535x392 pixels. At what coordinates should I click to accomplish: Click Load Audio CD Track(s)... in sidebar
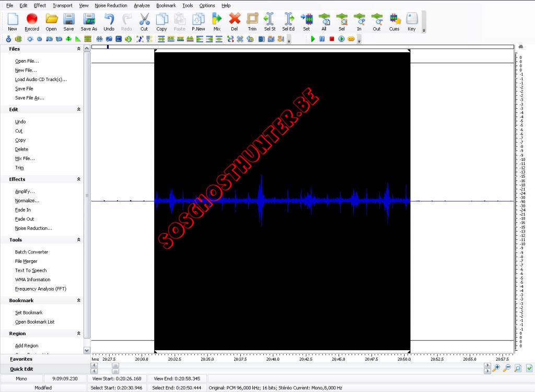41,79
